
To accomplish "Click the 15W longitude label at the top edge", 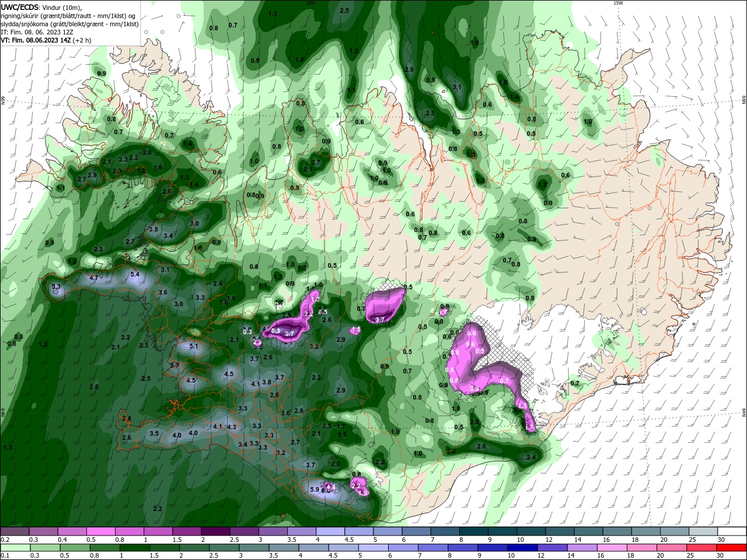I will pos(618,3).
